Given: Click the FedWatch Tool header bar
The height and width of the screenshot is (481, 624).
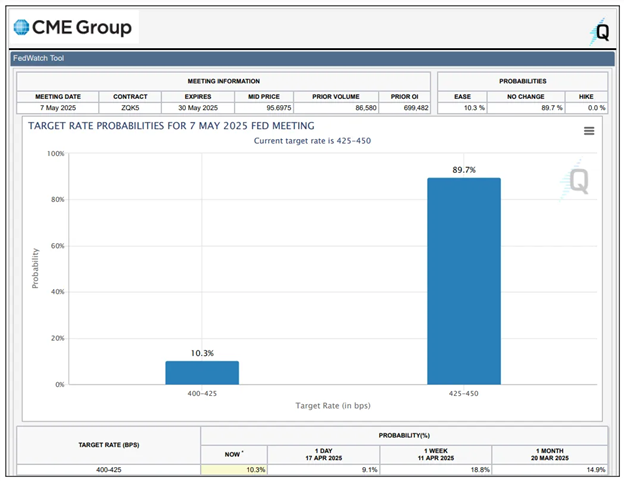Looking at the screenshot, I should [x=312, y=59].
